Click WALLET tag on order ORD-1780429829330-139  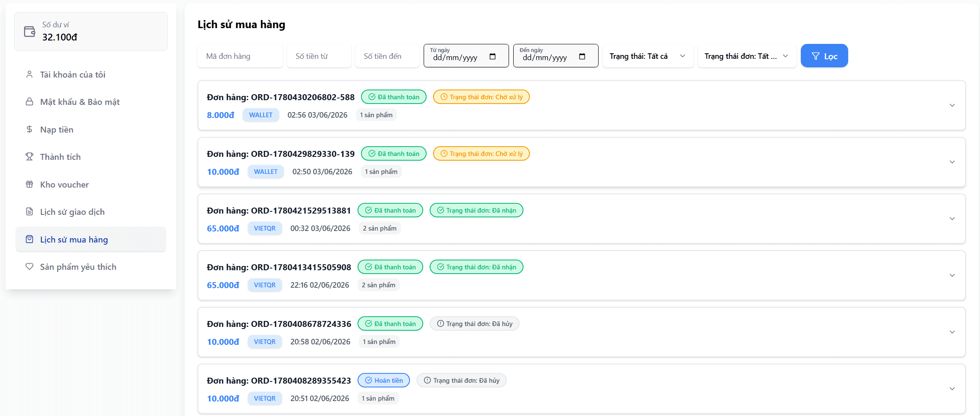(x=266, y=172)
